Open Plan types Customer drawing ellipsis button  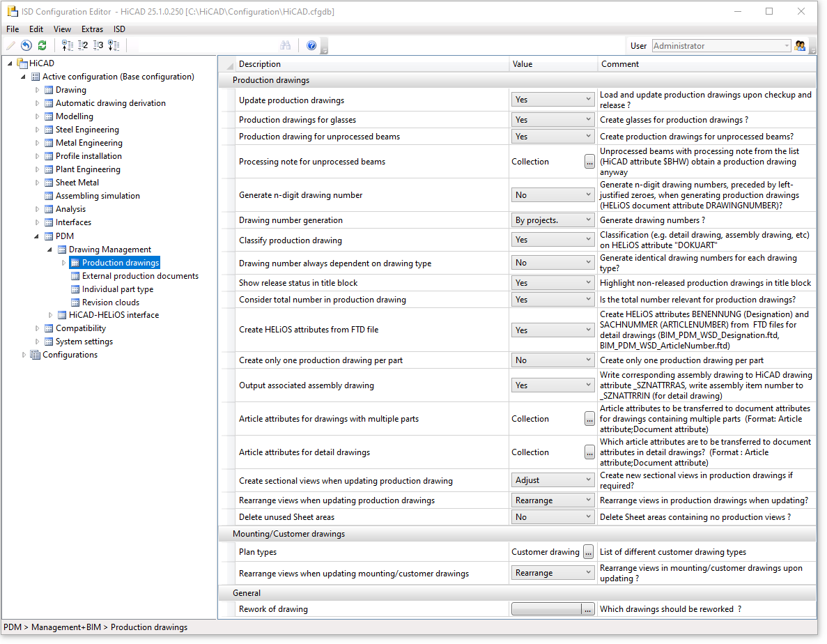coord(589,552)
